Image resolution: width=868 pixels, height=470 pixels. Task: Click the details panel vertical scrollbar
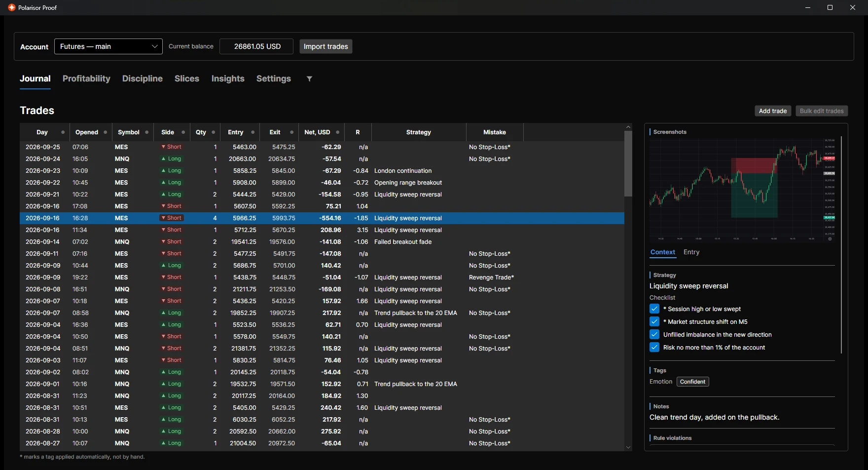[841, 245]
